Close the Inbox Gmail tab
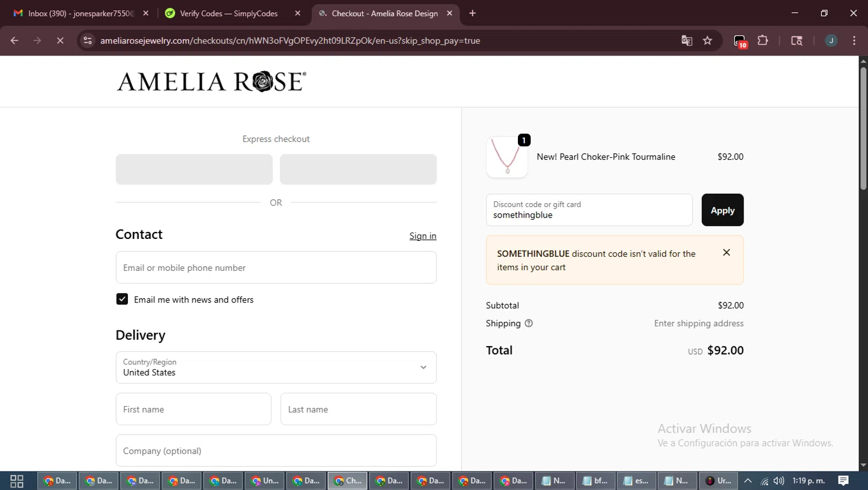868x490 pixels. pyautogui.click(x=146, y=13)
